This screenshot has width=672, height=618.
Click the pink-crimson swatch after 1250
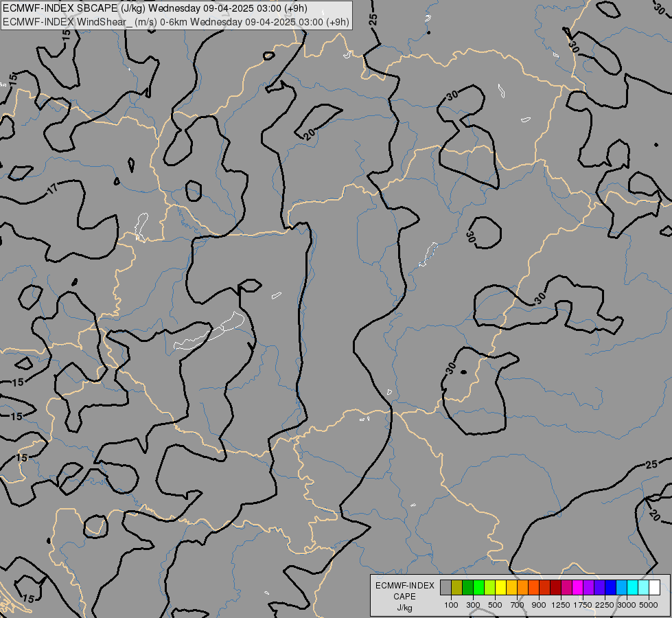click(566, 587)
